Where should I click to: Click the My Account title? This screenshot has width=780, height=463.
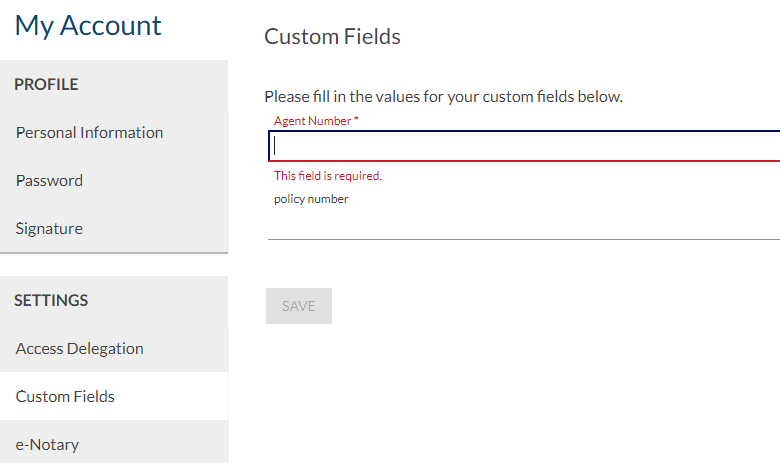coord(88,26)
